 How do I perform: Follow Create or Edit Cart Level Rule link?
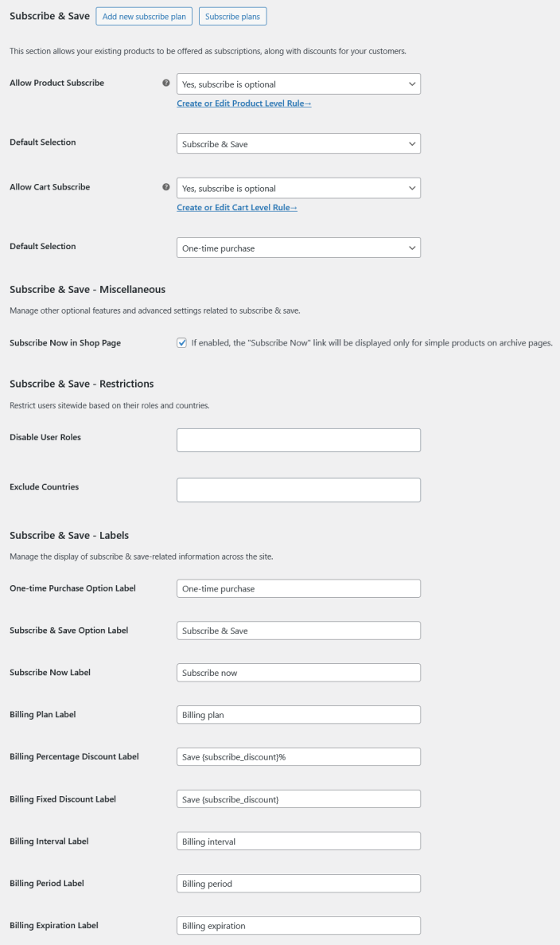(x=237, y=208)
